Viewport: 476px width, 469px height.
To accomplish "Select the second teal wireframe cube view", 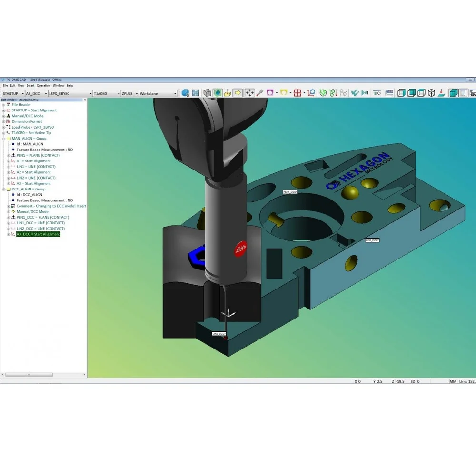I will pos(411,93).
